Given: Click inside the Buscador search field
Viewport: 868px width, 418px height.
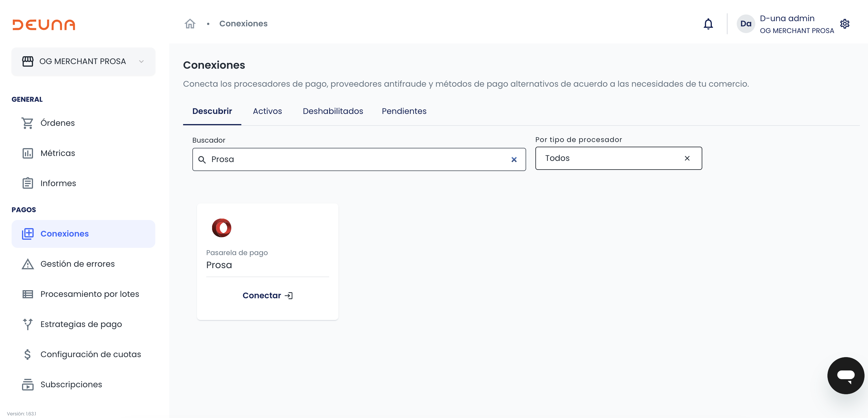Looking at the screenshot, I should 357,159.
